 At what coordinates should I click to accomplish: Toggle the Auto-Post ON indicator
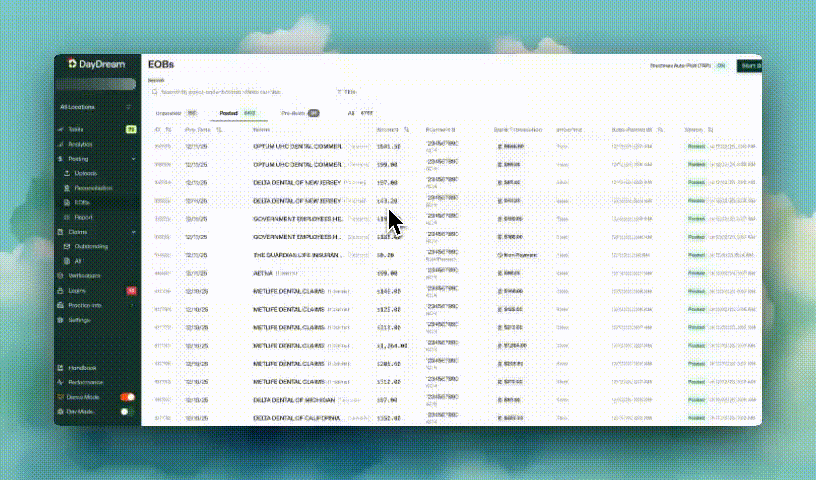(721, 66)
